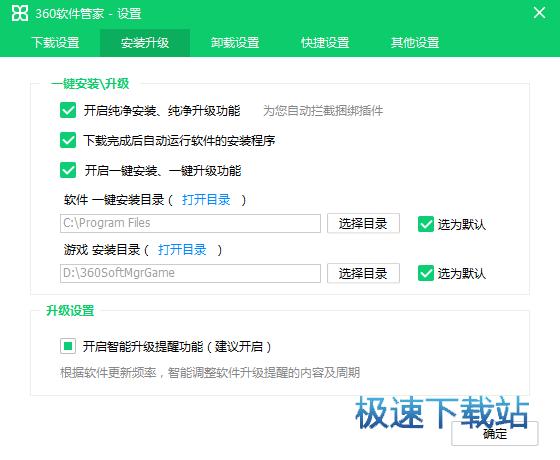Choose directory for game install path
The height and width of the screenshot is (460, 560).
(363, 274)
